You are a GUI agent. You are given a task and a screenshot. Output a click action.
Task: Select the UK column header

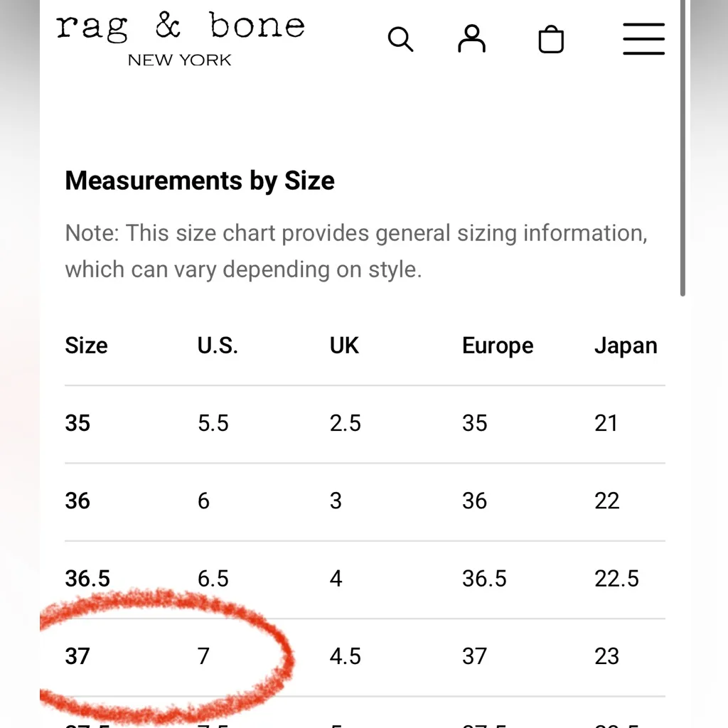point(345,346)
